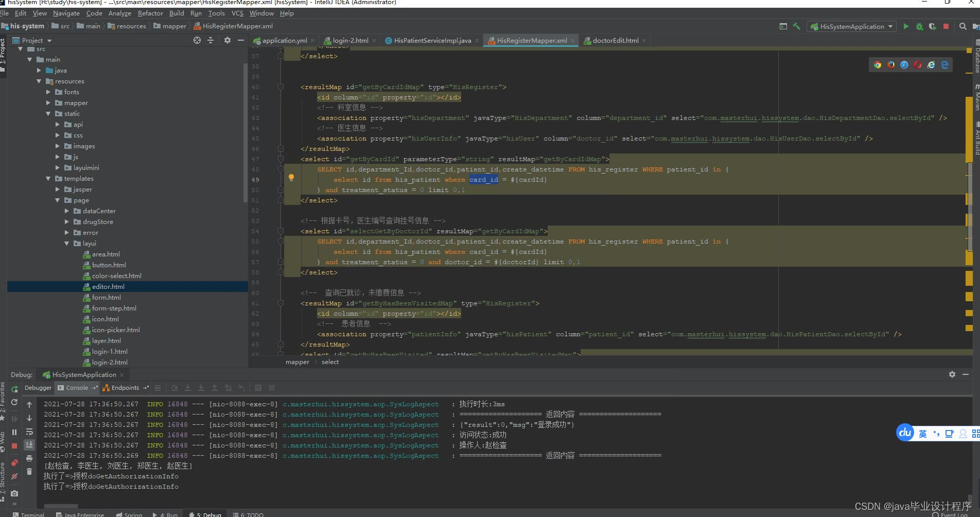Open the Debugger tab in the Debug panel
Screen dimensions: 980x517
(x=38, y=388)
